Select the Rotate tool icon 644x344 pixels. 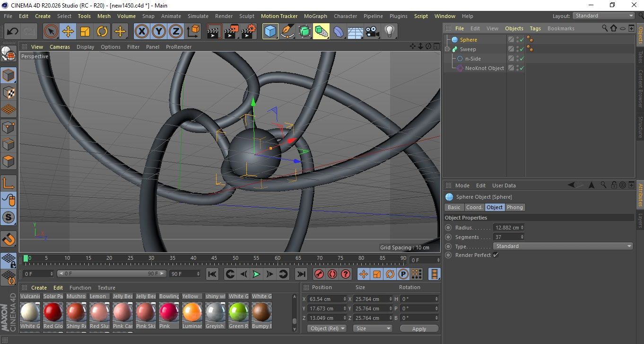tap(102, 32)
